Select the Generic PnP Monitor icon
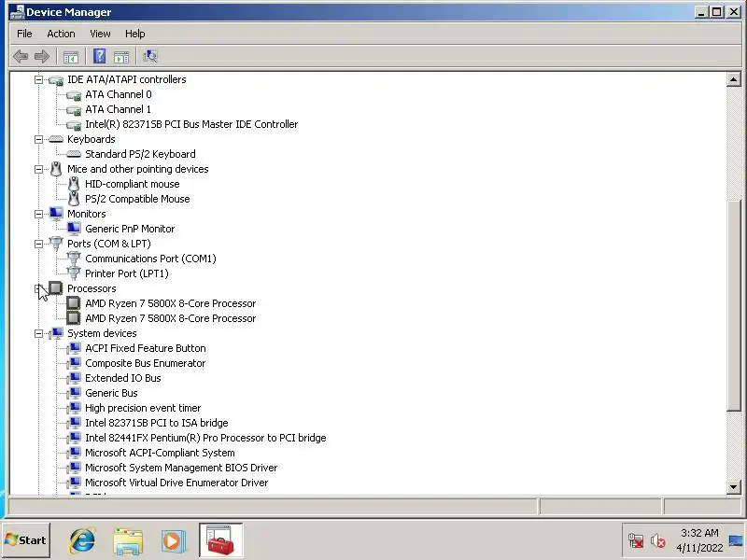This screenshot has width=747, height=560. click(x=74, y=229)
